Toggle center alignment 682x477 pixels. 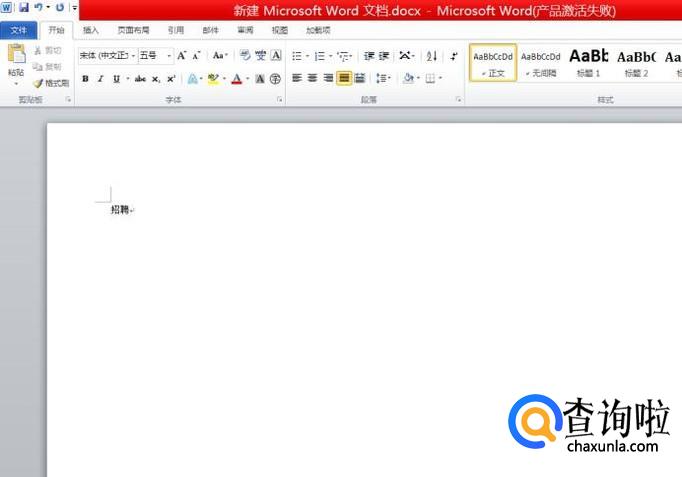pyautogui.click(x=313, y=78)
